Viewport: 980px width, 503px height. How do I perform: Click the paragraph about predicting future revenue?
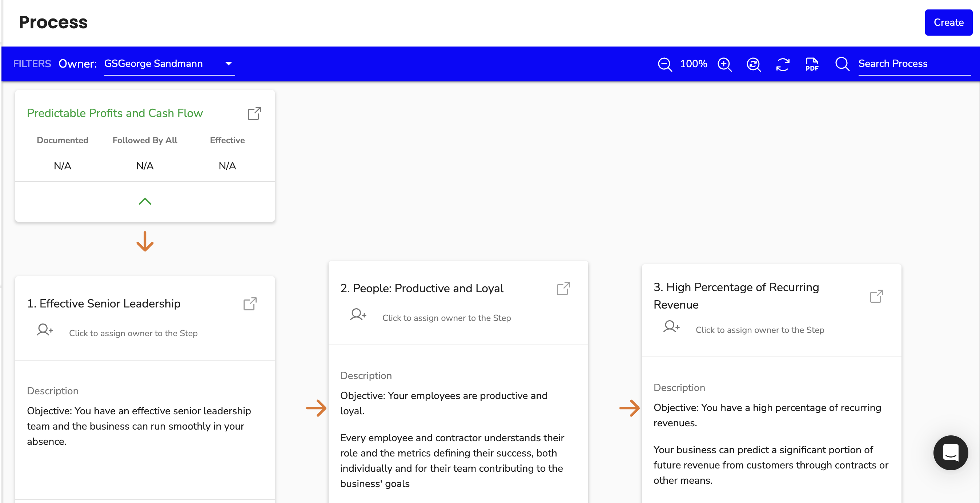[x=771, y=465]
